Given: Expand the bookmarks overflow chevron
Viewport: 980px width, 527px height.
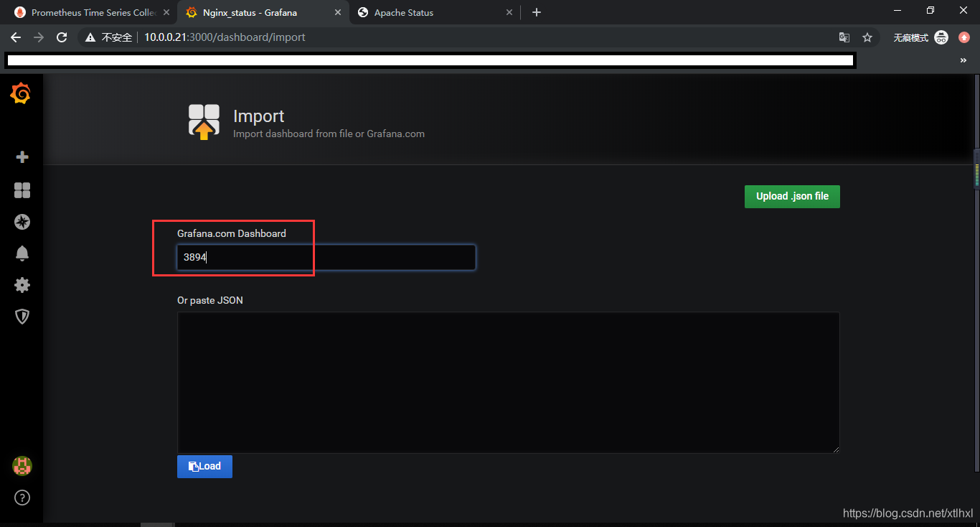Looking at the screenshot, I should pos(963,61).
